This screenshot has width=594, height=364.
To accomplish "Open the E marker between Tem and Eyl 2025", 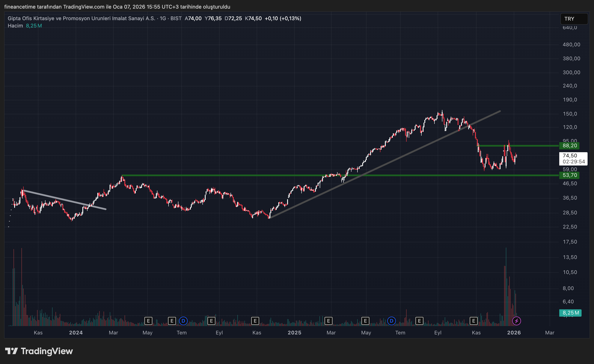I will [x=419, y=321].
